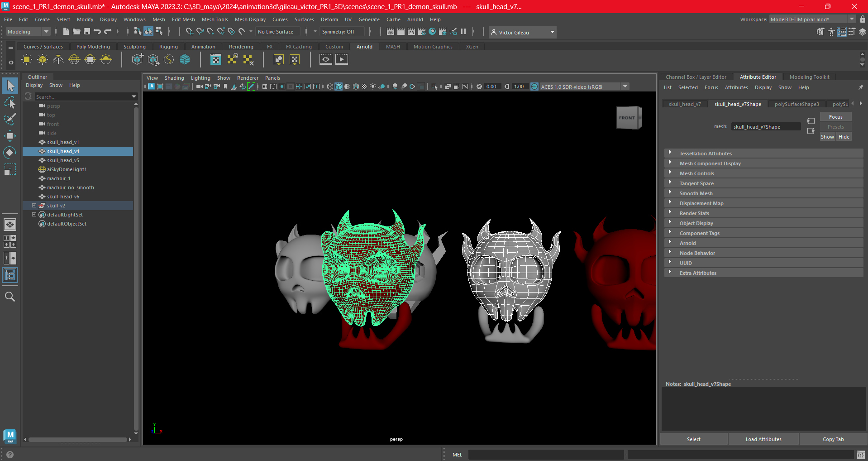Open ACES 1.0 SDR-video view transform dropdown

[584, 86]
